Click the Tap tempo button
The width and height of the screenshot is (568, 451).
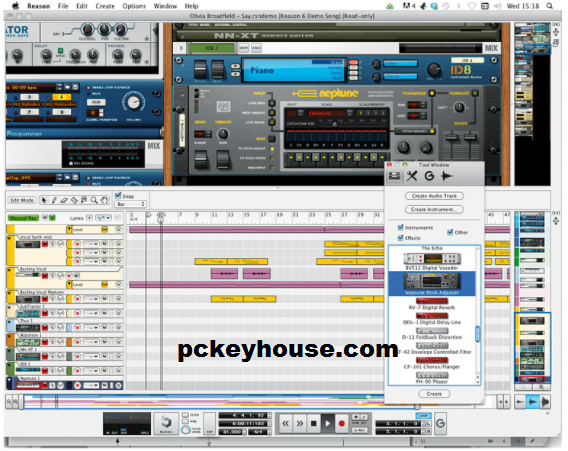tap(209, 423)
